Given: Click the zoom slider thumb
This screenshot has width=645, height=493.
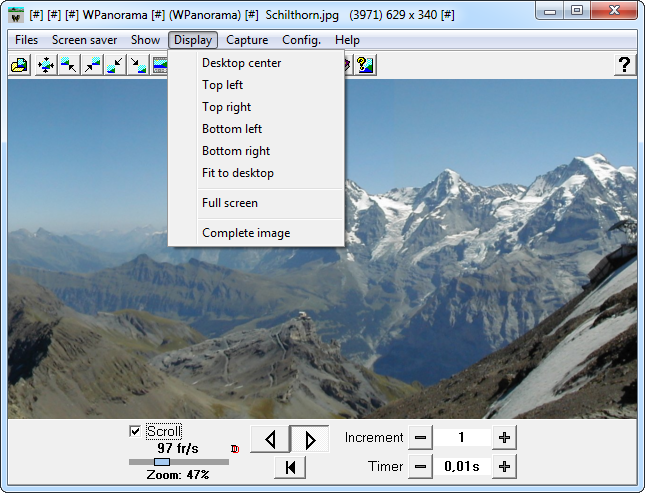Looking at the screenshot, I should tap(162, 462).
